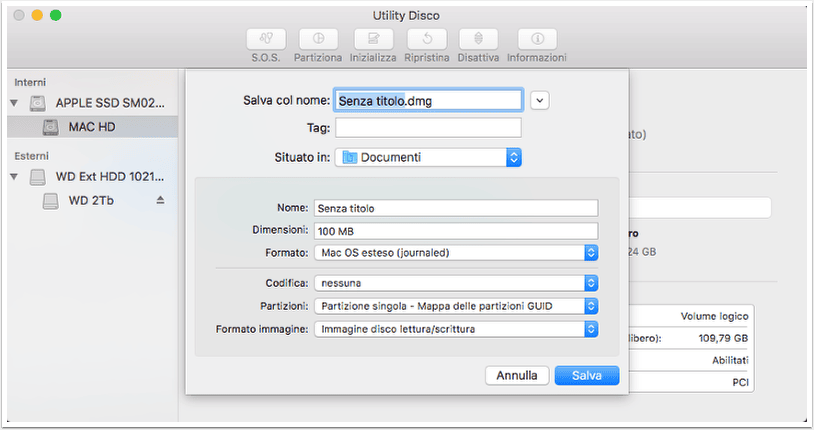Select the APPLE SSD disk icon
The height and width of the screenshot is (430, 814).
[x=37, y=103]
